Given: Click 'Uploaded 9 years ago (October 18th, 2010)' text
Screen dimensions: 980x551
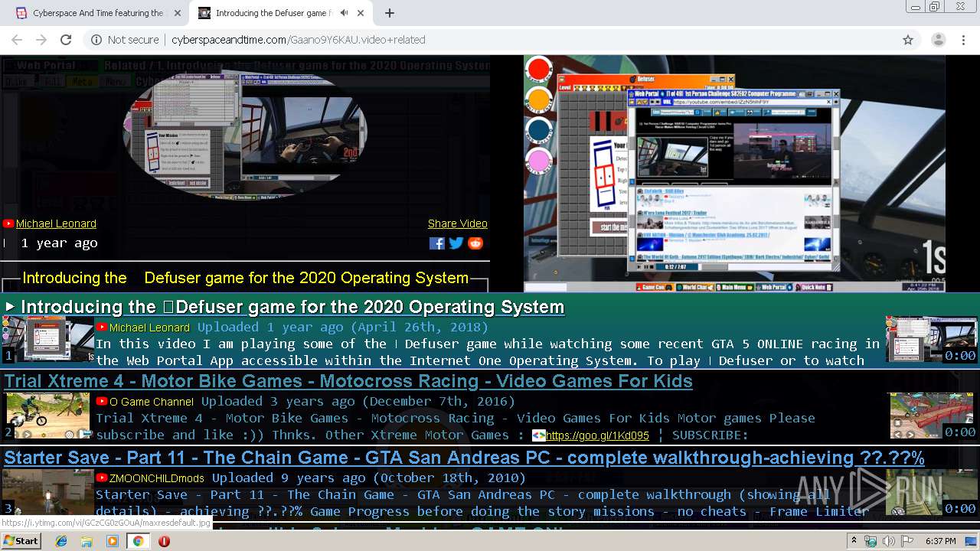Looking at the screenshot, I should [x=369, y=478].
